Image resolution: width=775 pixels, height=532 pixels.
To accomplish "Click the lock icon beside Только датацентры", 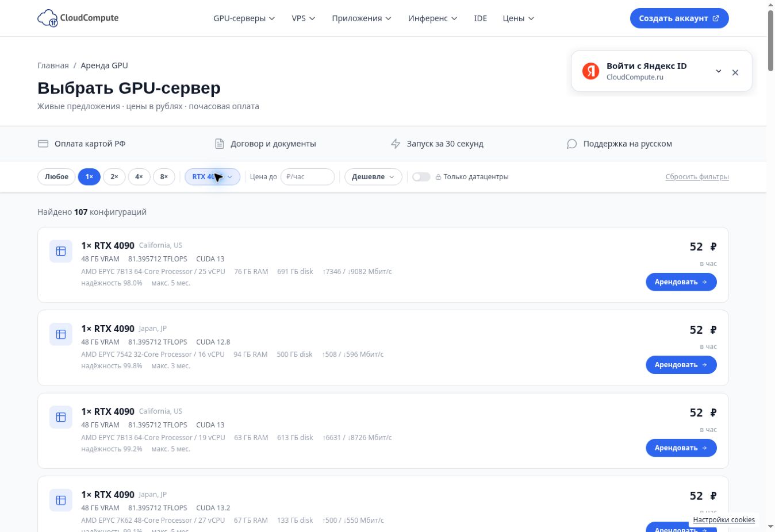I will (x=438, y=177).
